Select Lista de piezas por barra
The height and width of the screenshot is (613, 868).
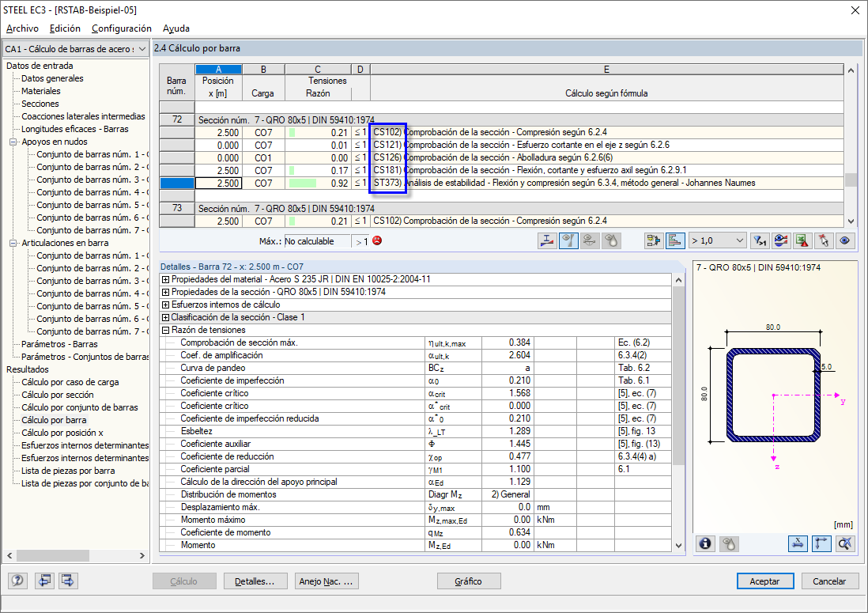[x=68, y=471]
